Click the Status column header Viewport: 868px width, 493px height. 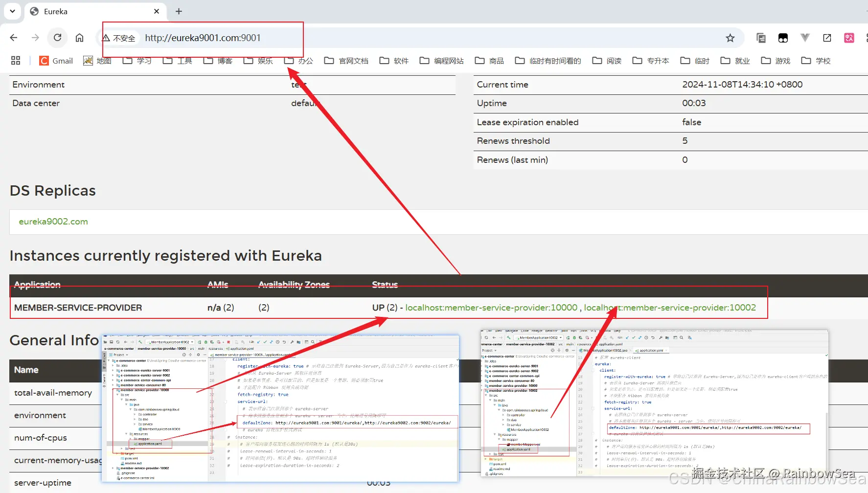385,285
